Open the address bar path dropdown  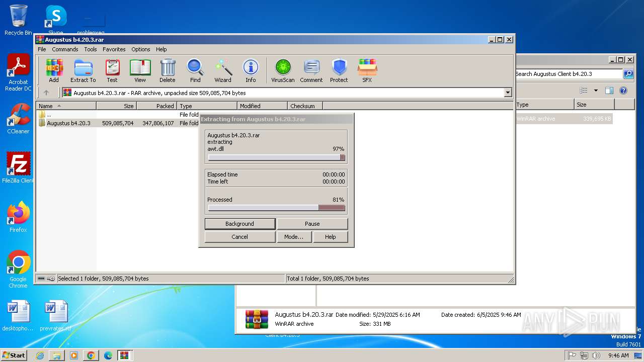click(x=508, y=93)
